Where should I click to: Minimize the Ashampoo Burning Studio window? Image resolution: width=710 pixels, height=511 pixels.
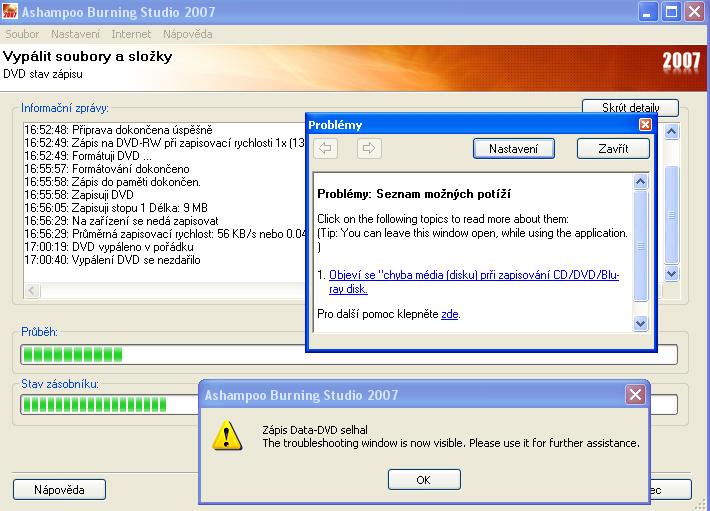[647, 12]
